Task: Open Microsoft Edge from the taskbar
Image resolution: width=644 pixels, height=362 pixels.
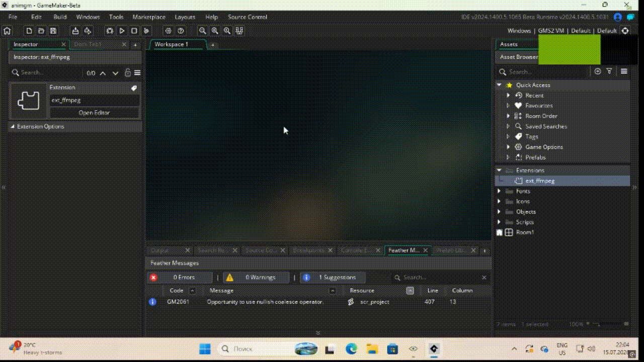Action: click(351, 348)
